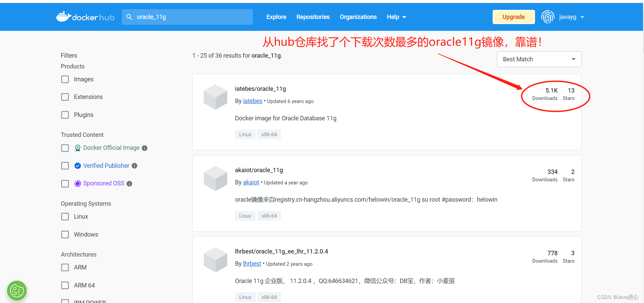Open the akaiot/oracle_11g cube thumbnail
The width and height of the screenshot is (644, 303).
click(215, 178)
